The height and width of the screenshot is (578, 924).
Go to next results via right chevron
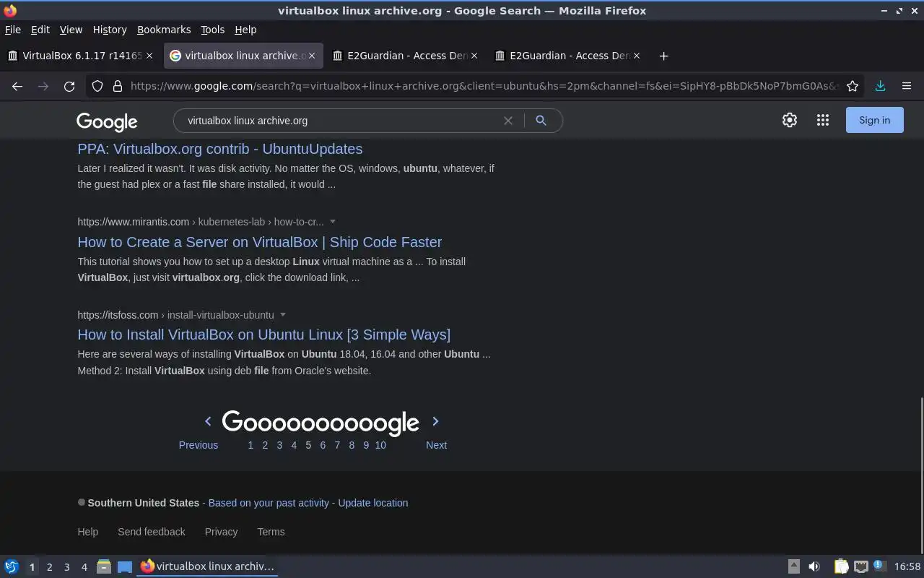435,421
